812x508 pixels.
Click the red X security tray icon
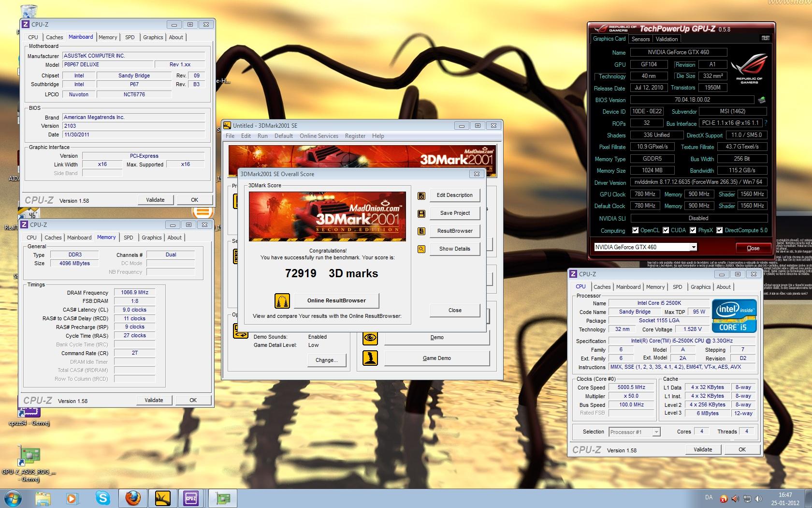pos(724,498)
